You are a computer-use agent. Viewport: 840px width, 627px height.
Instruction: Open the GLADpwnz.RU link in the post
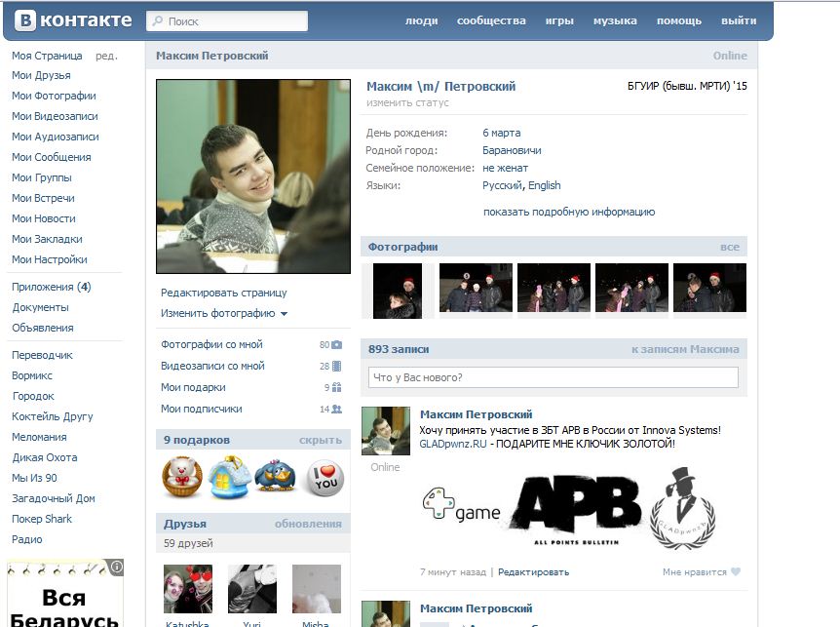point(452,444)
